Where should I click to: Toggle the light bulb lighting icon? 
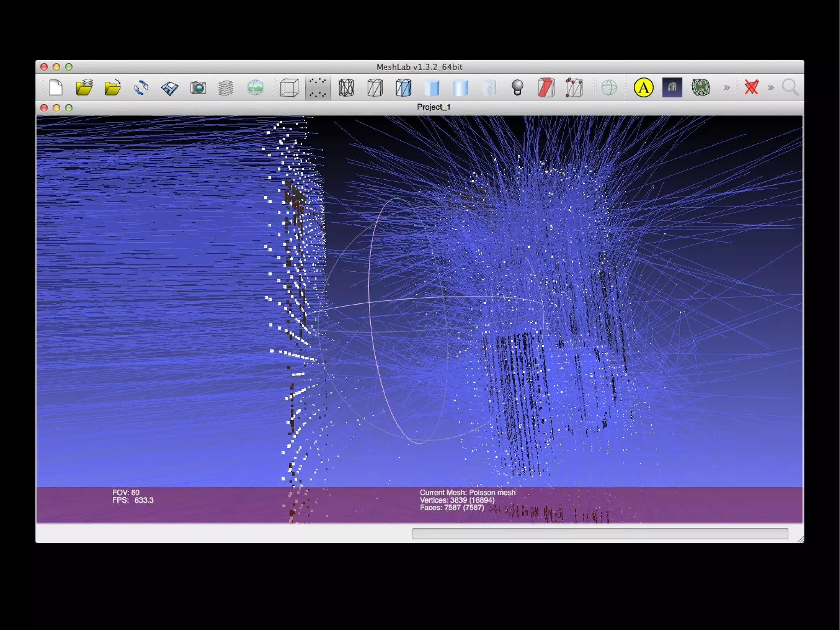pos(518,87)
